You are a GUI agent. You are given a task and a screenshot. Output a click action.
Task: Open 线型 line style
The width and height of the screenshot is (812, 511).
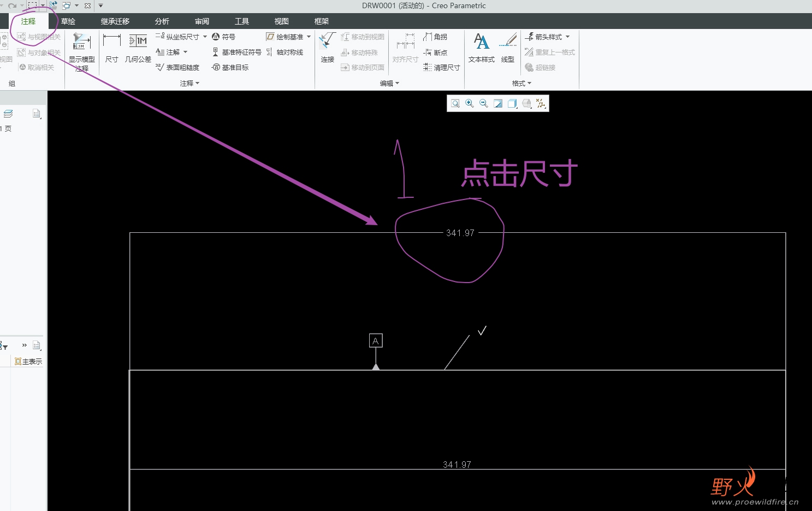[508, 48]
